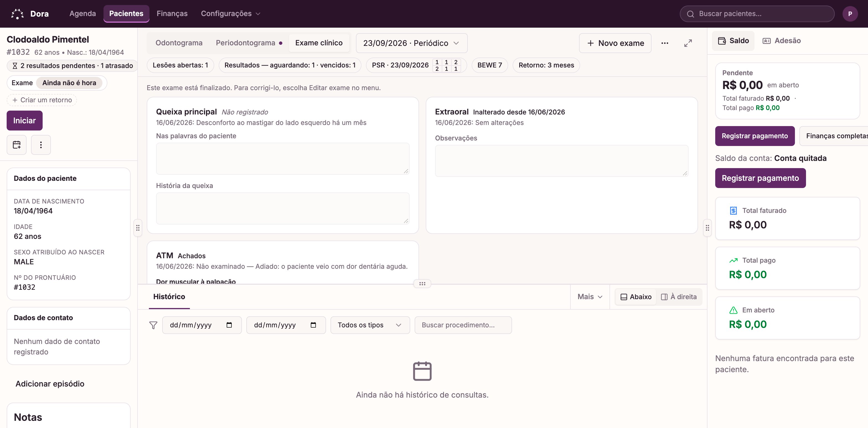Click the calendar add icon button
The image size is (868, 428).
pyautogui.click(x=17, y=145)
